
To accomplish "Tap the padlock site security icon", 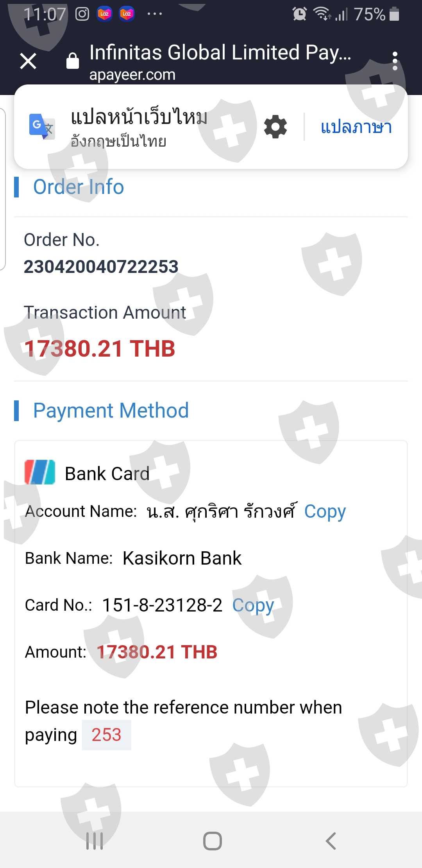I will [x=73, y=60].
